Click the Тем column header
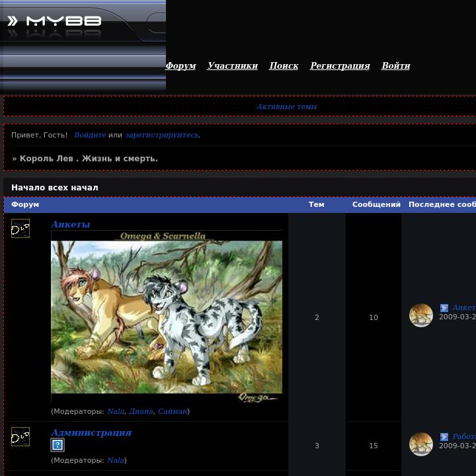Image resolution: width=476 pixels, height=476 pixels. (316, 204)
